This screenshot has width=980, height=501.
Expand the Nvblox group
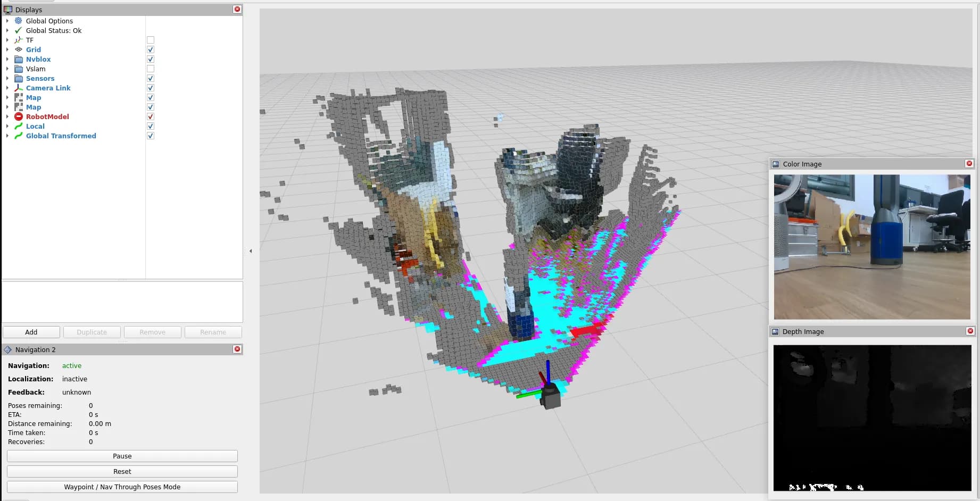click(7, 59)
